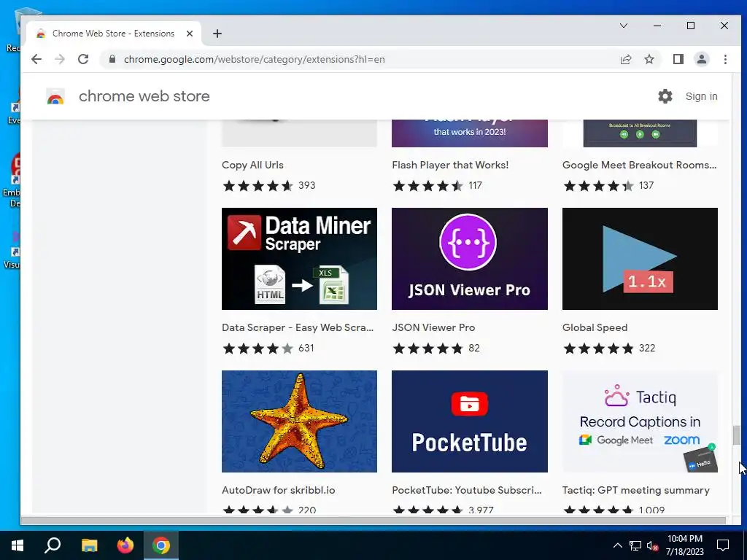Click Data Scraper - Easy Web Scra... title
The width and height of the screenshot is (747, 560).
(x=298, y=327)
